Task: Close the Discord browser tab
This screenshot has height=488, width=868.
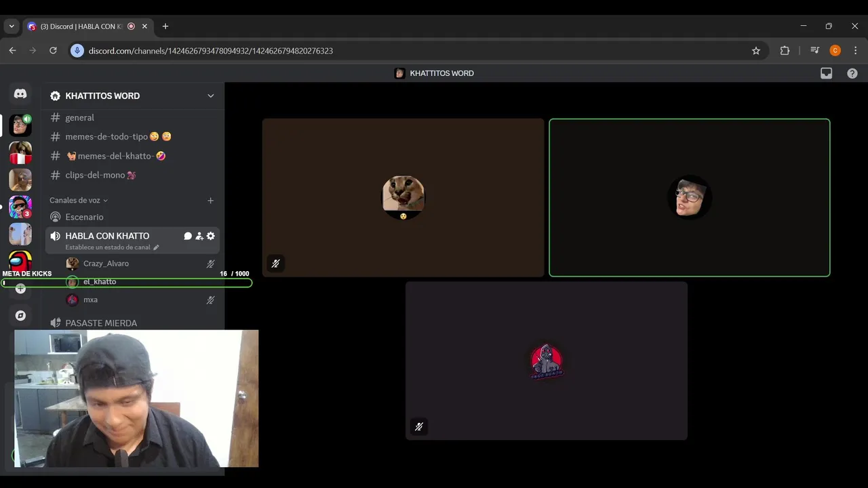Action: [144, 26]
